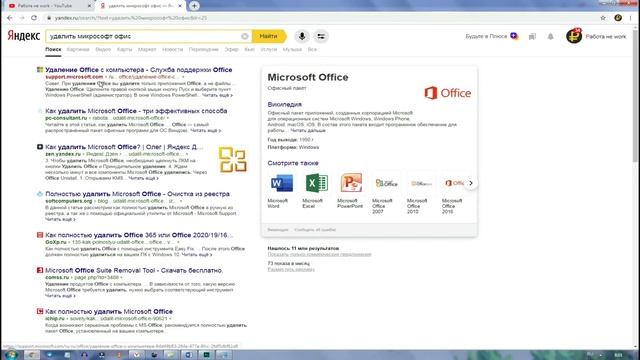Open the ichip.ru 'Как полностью удалить Microsoft Office' result
Viewport: 640px width, 360px height.
coord(109,311)
